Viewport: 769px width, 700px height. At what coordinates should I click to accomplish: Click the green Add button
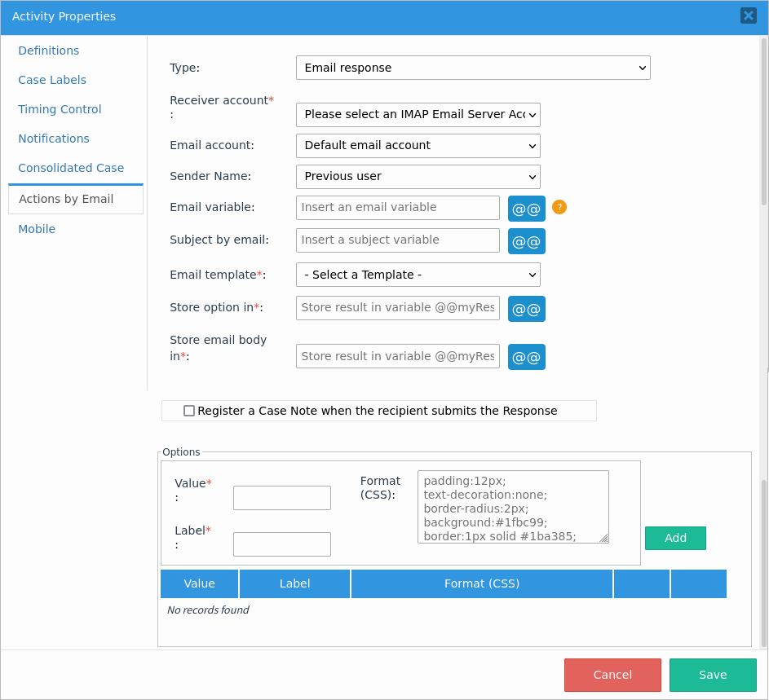675,538
